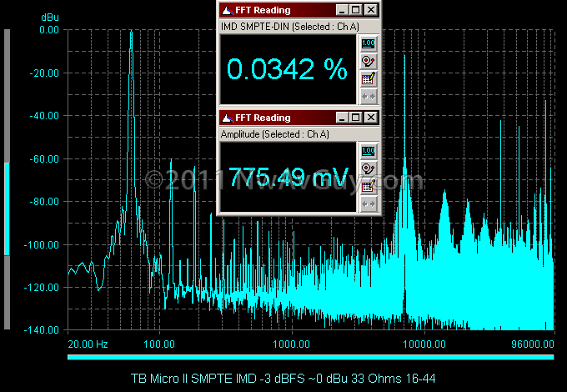The height and width of the screenshot is (392, 567).
Task: Click the -80.00 vertical axis label
Action: point(44,202)
